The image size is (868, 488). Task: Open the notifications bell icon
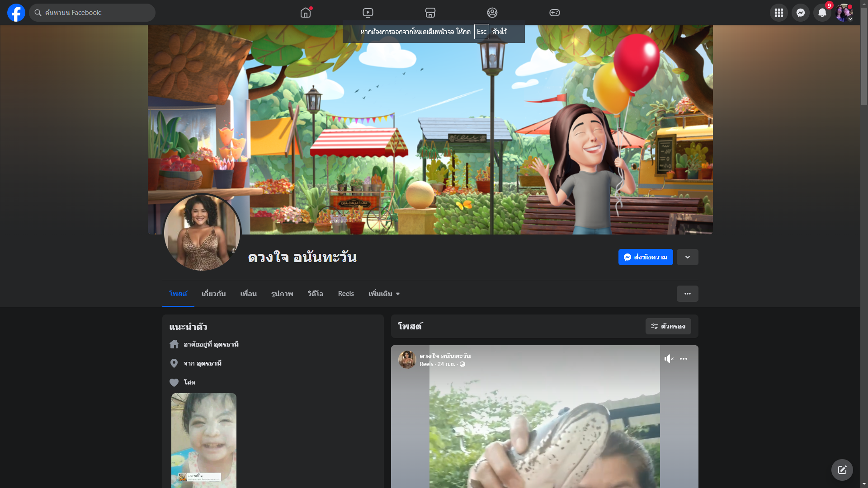point(822,13)
